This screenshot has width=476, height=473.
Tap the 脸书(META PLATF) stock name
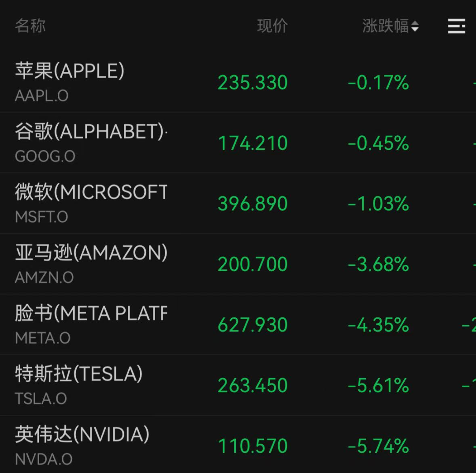(x=91, y=313)
